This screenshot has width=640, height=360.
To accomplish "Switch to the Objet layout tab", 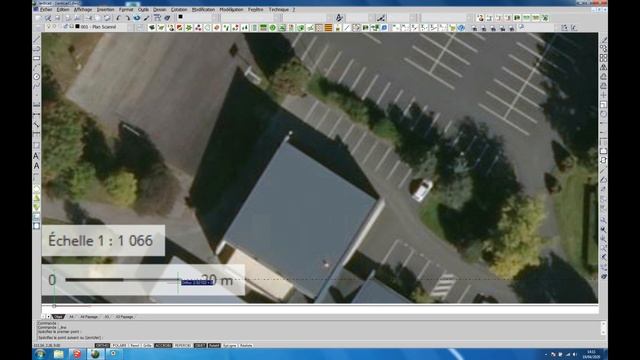I will click(58, 317).
